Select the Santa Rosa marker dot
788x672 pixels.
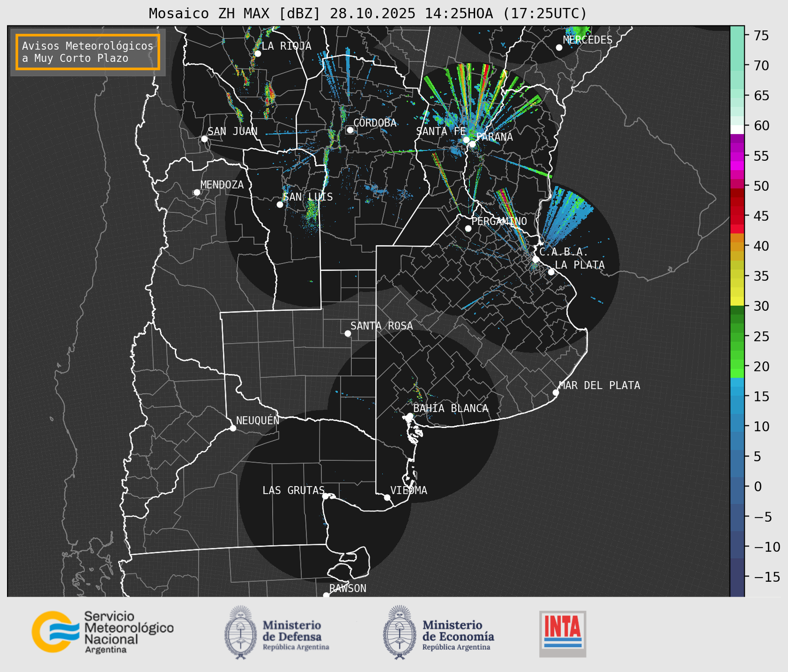coord(348,333)
